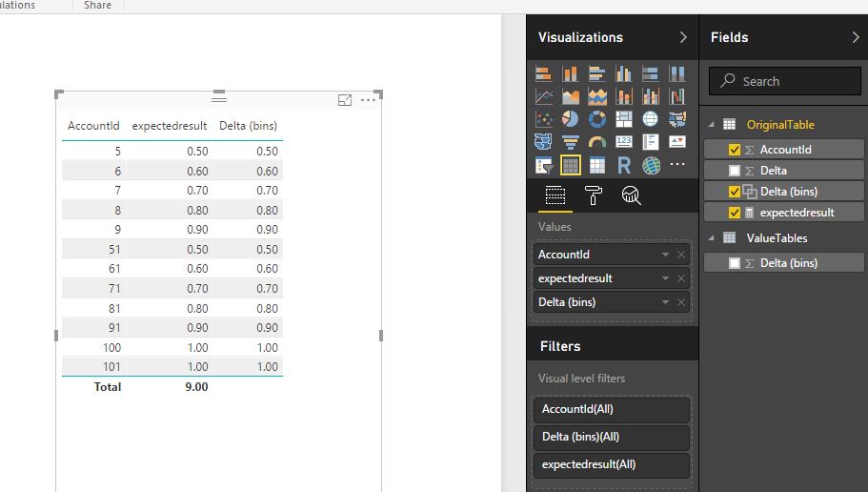Select the R script visual
This screenshot has height=492, width=868.
[624, 165]
